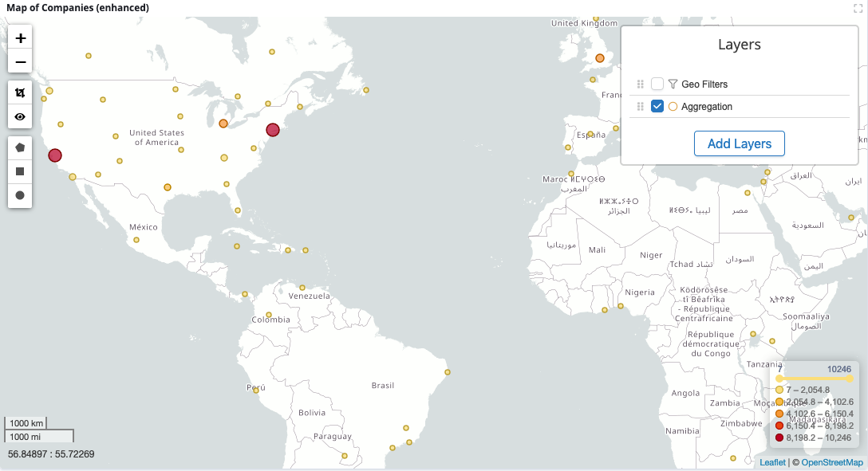Uncheck the Aggregation layer checkbox
Screen dimensions: 868x471
tap(657, 106)
